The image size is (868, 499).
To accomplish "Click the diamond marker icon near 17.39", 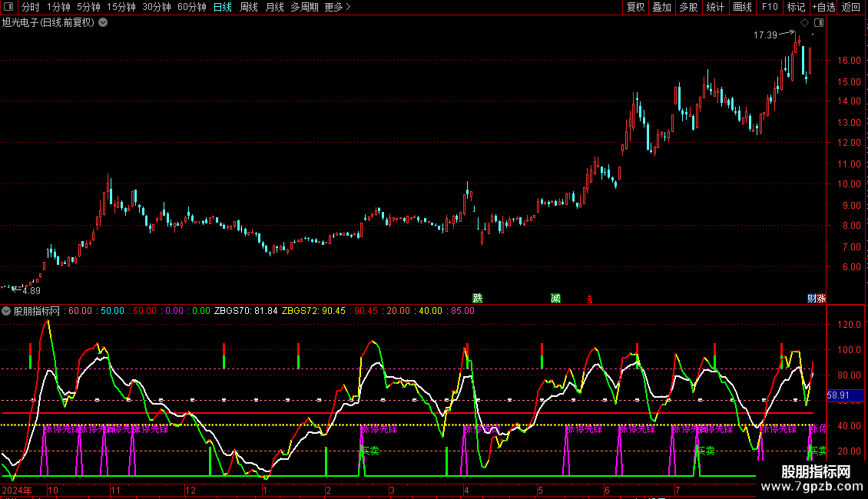I will [x=804, y=23].
